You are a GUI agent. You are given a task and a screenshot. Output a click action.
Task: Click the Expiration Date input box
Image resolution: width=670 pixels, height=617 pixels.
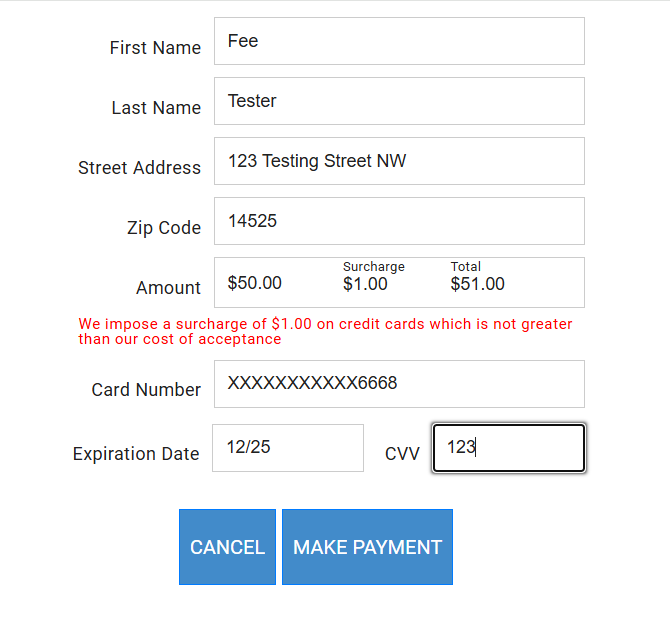[288, 448]
